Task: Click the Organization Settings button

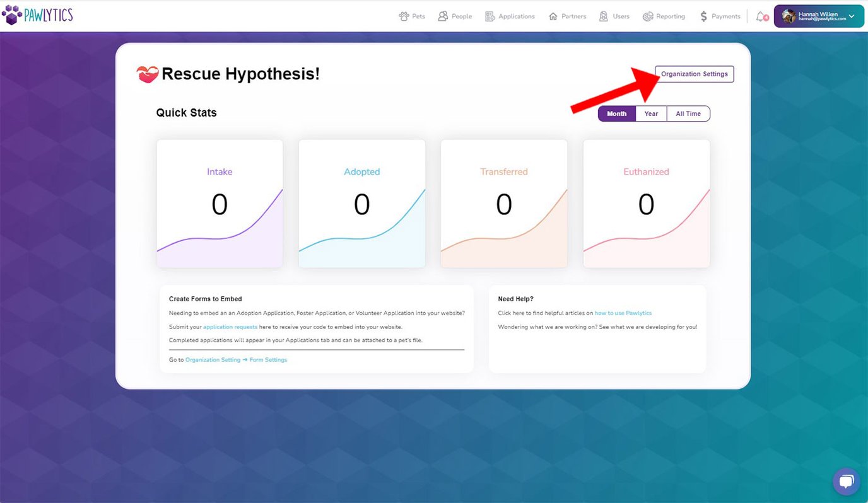Action: point(694,74)
